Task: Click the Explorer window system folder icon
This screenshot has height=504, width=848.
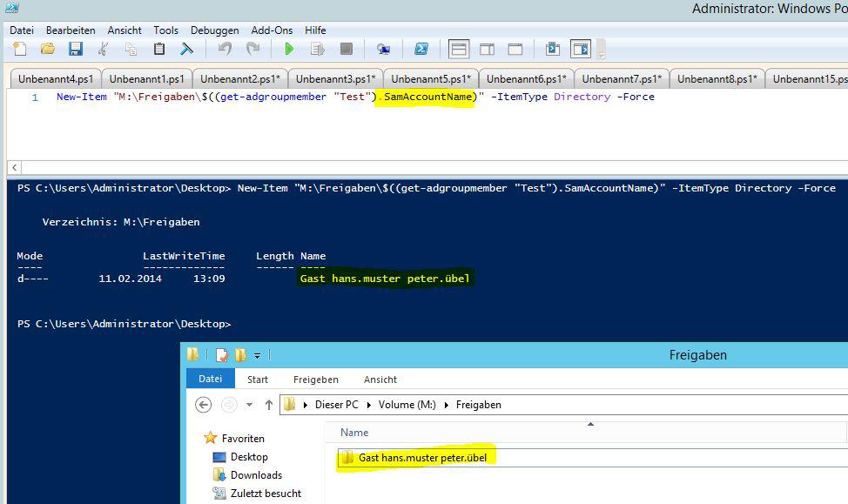Action: [x=193, y=355]
